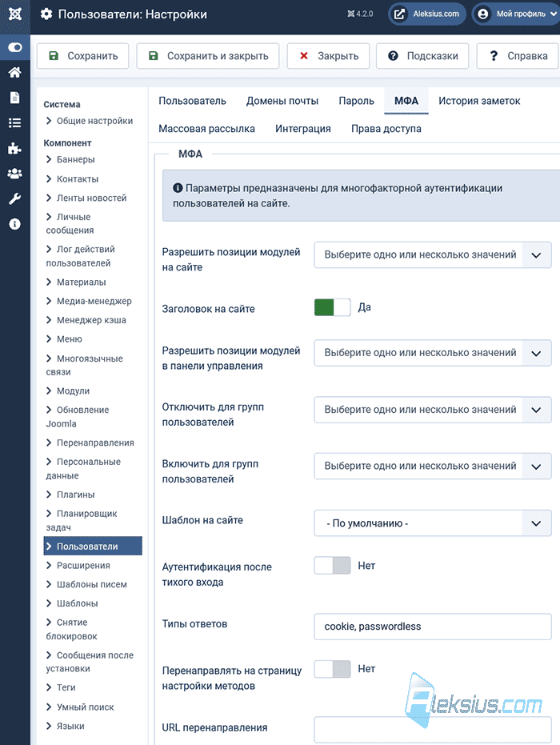Screen dimensions: 560x745
Task: Open the Мой профиль user menu
Action: pyautogui.click(x=516, y=14)
